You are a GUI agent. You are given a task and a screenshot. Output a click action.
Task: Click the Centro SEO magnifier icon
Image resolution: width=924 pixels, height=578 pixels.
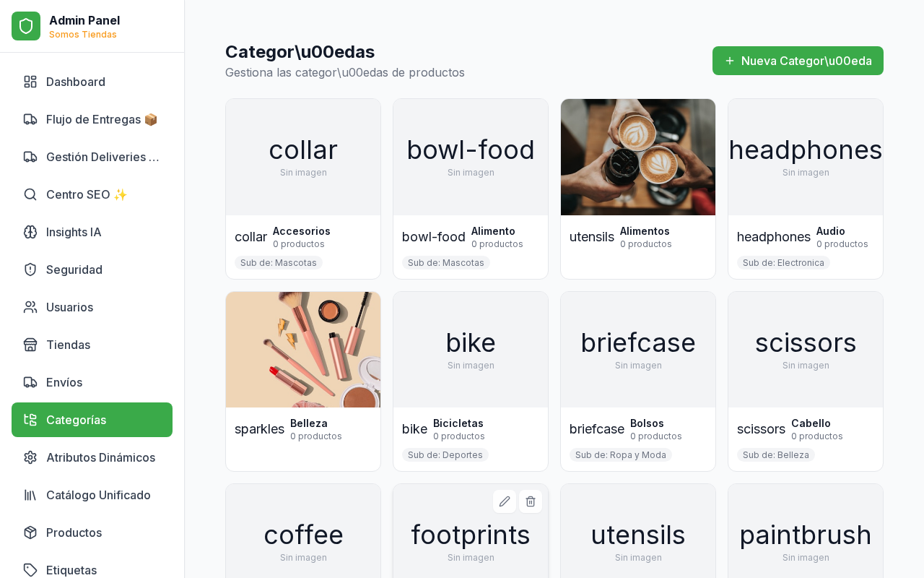[x=30, y=194]
